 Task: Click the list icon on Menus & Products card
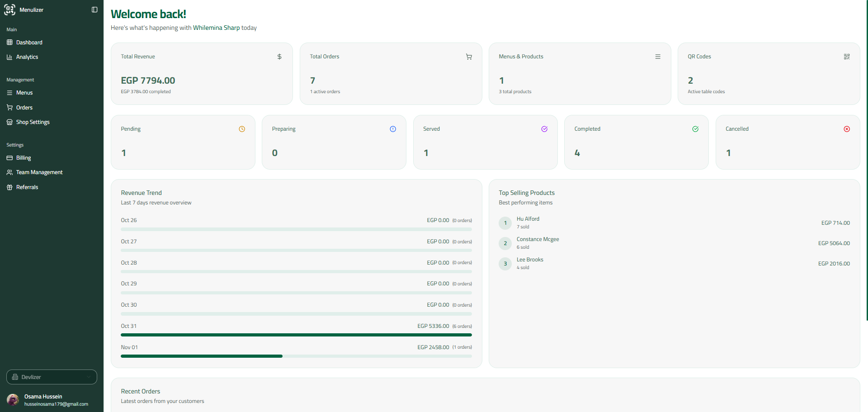658,57
